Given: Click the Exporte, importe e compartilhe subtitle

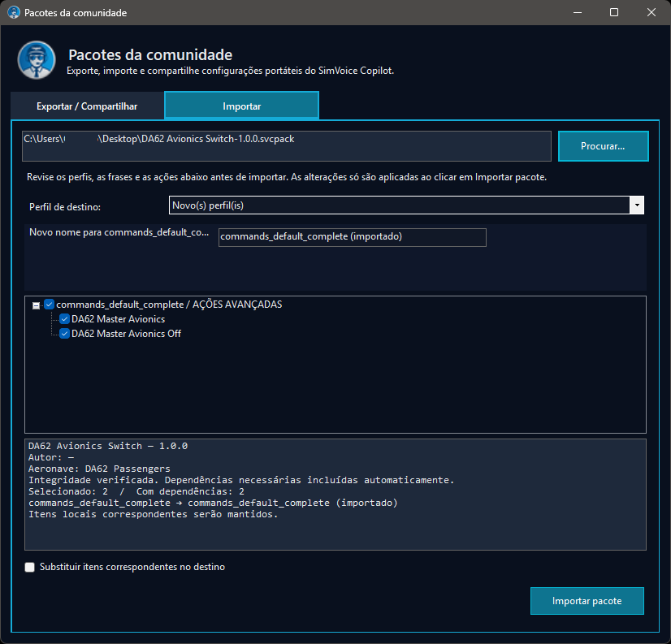Looking at the screenshot, I should click(x=230, y=71).
